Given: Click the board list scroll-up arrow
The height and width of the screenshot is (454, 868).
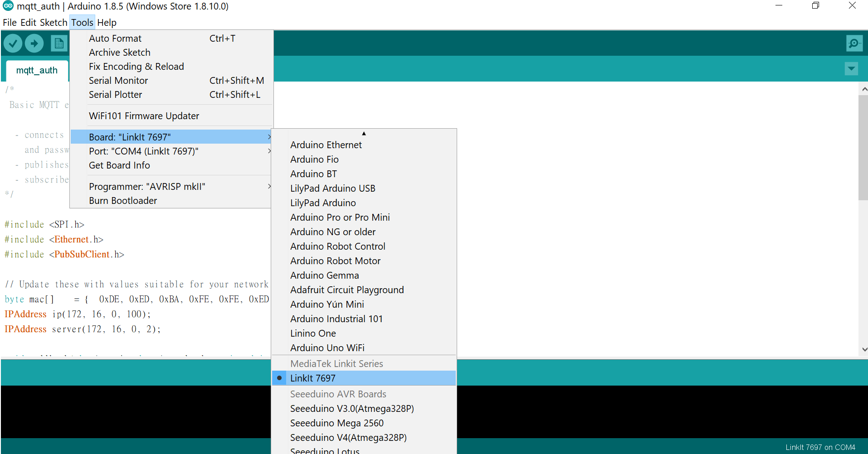Looking at the screenshot, I should tap(364, 134).
